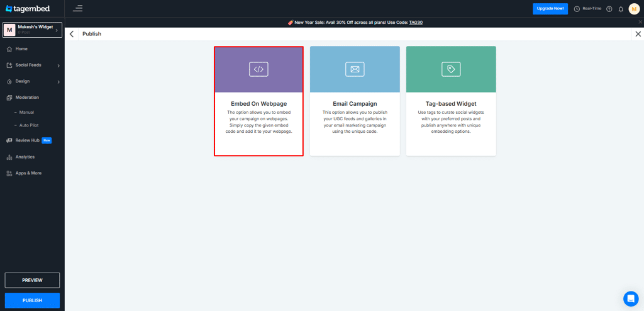Click the Email Campaign envelope icon

pos(355,69)
